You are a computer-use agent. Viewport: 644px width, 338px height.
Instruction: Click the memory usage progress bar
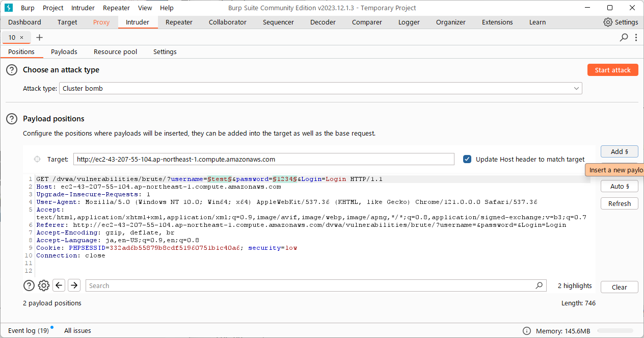tap(615, 331)
